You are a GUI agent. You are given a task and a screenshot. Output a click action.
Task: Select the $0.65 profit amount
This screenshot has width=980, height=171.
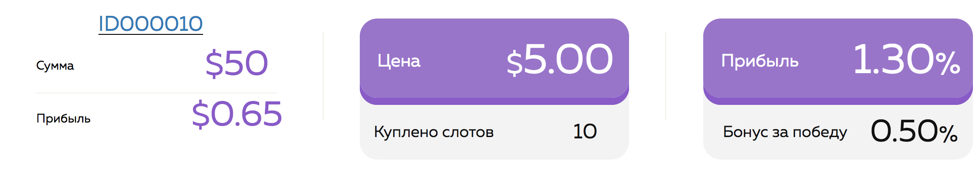[237, 114]
